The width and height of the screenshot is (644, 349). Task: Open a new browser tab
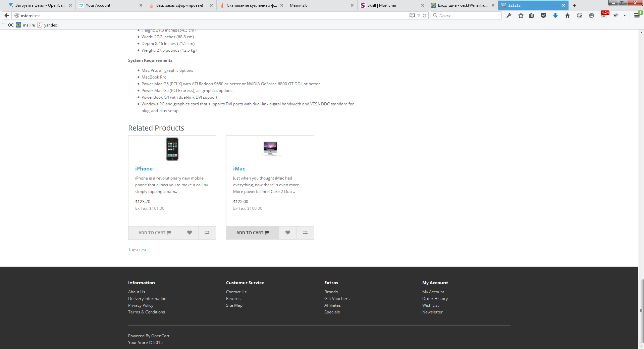tap(575, 5)
